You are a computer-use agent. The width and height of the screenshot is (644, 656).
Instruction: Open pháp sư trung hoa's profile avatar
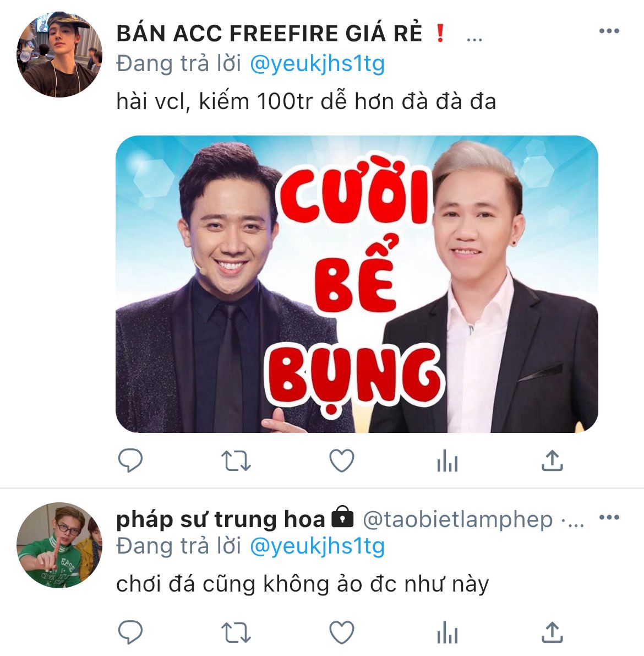click(59, 545)
